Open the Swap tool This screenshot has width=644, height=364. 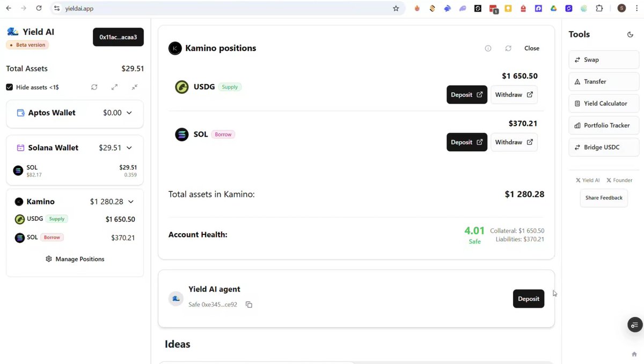[604, 60]
